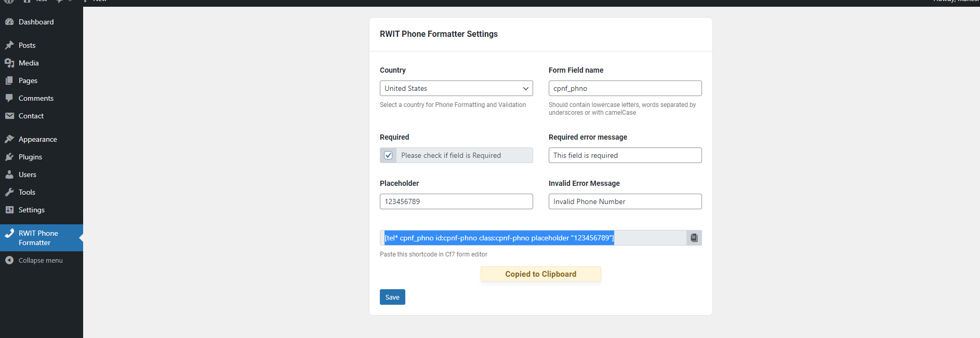
Task: Click the Users person icon
Action: click(9, 174)
